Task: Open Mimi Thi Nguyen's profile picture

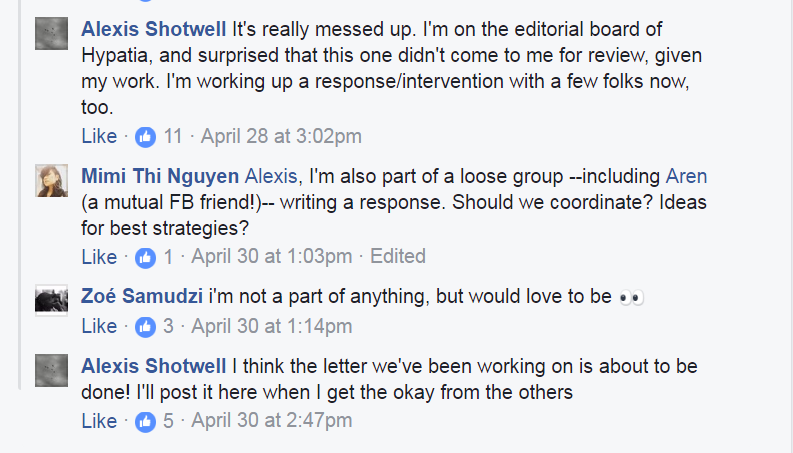Action: pos(51,181)
